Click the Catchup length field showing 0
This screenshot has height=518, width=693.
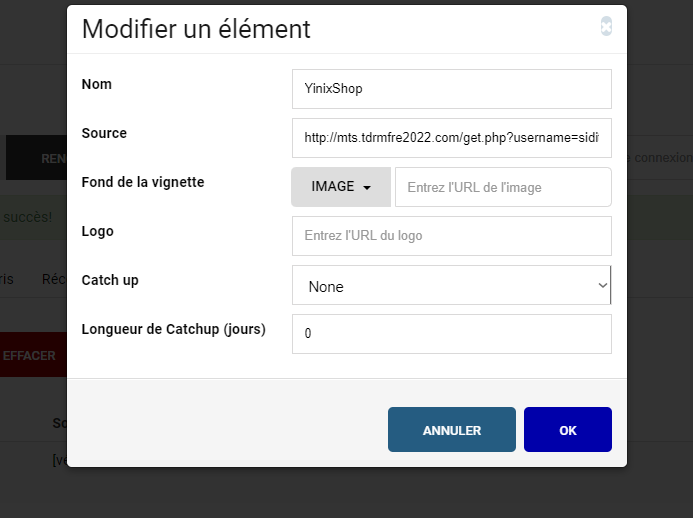pos(451,334)
